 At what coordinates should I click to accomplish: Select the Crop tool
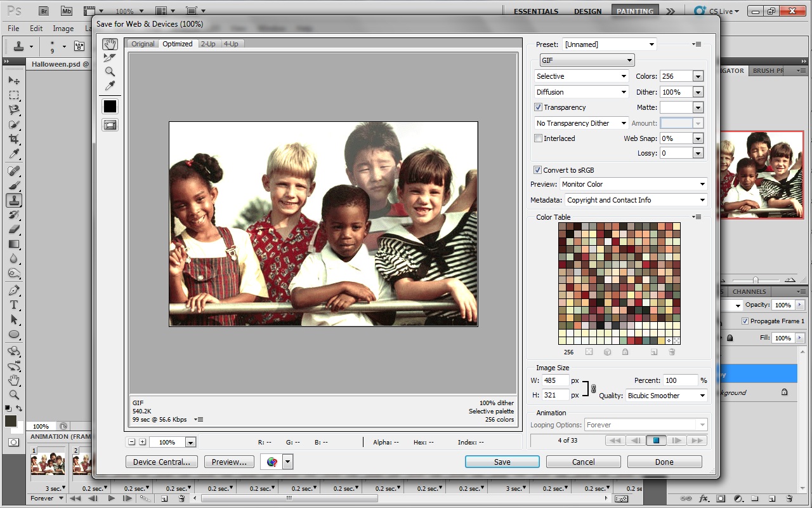13,139
